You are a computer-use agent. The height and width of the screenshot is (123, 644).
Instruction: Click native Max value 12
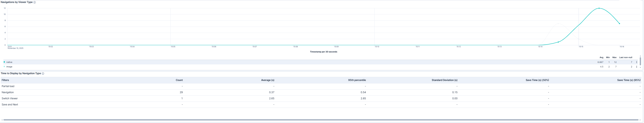click(x=615, y=62)
